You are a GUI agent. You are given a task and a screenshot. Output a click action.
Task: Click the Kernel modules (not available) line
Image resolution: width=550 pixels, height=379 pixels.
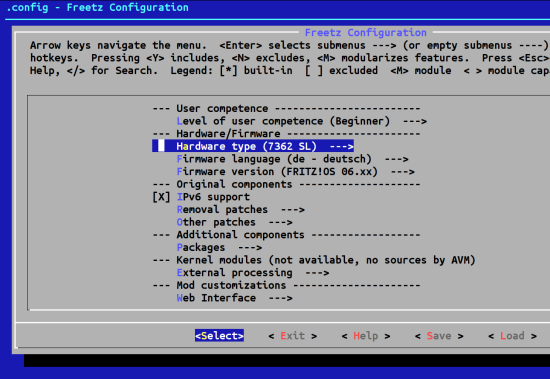pos(314,260)
